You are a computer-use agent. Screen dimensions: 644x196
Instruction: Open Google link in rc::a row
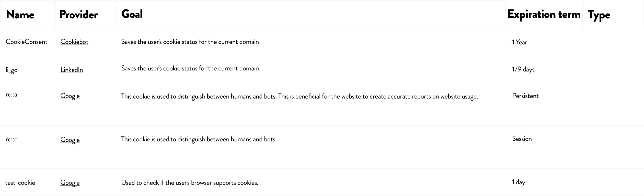70,96
